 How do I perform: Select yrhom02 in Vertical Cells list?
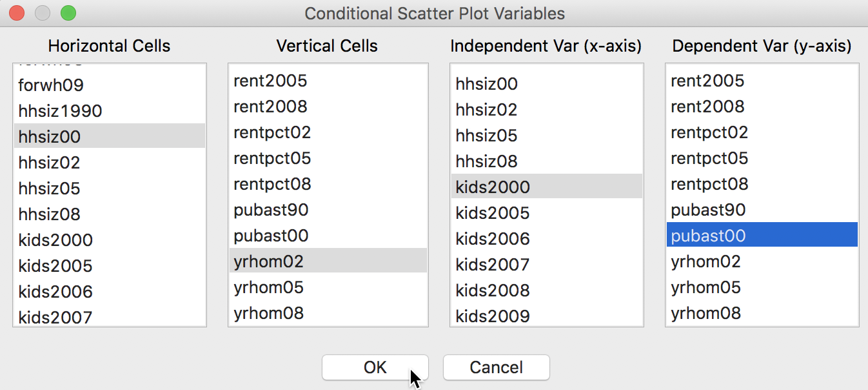coord(328,261)
